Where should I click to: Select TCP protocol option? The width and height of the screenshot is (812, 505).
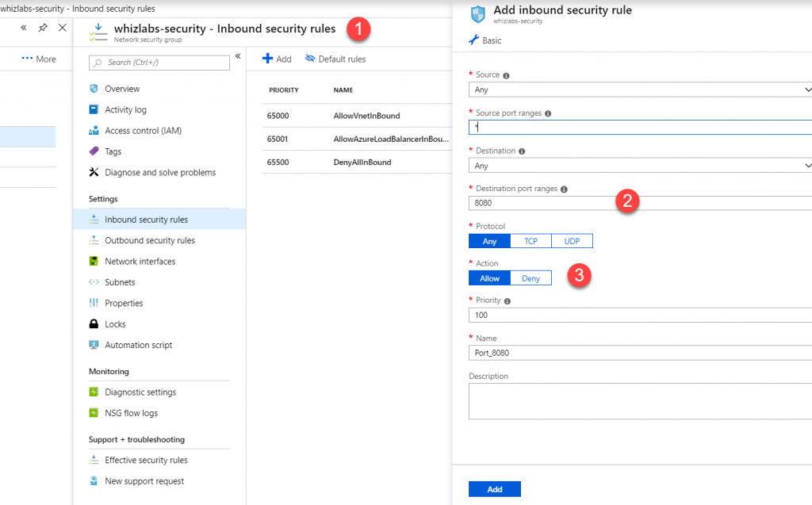(530, 241)
